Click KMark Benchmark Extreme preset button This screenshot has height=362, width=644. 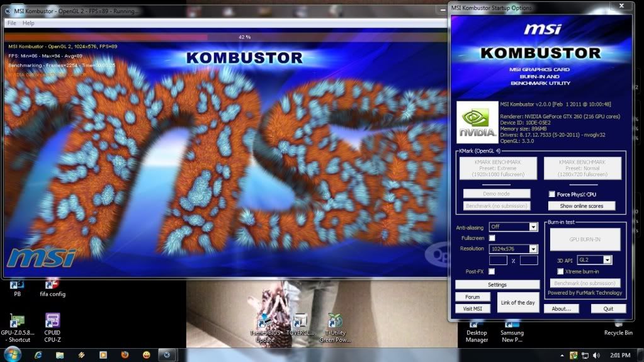pyautogui.click(x=498, y=168)
